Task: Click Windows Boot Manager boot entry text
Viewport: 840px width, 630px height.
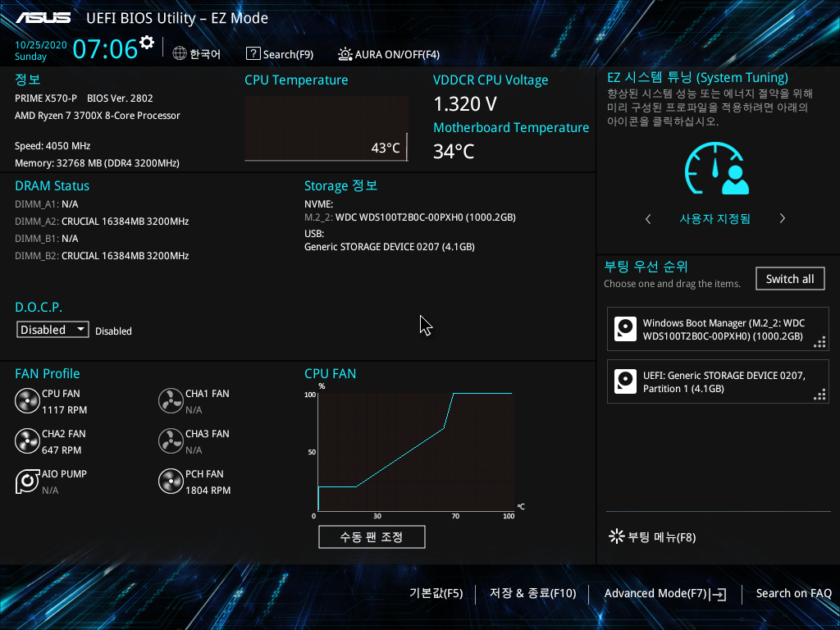Action: tap(724, 330)
